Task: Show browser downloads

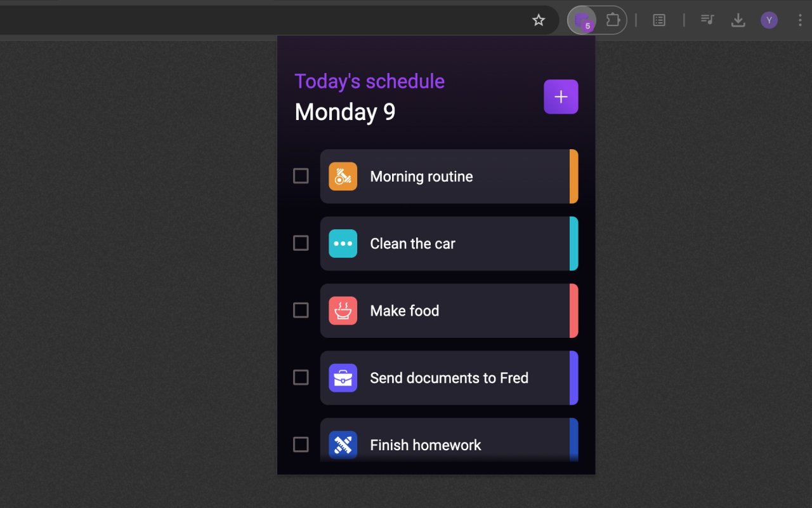Action: tap(738, 20)
